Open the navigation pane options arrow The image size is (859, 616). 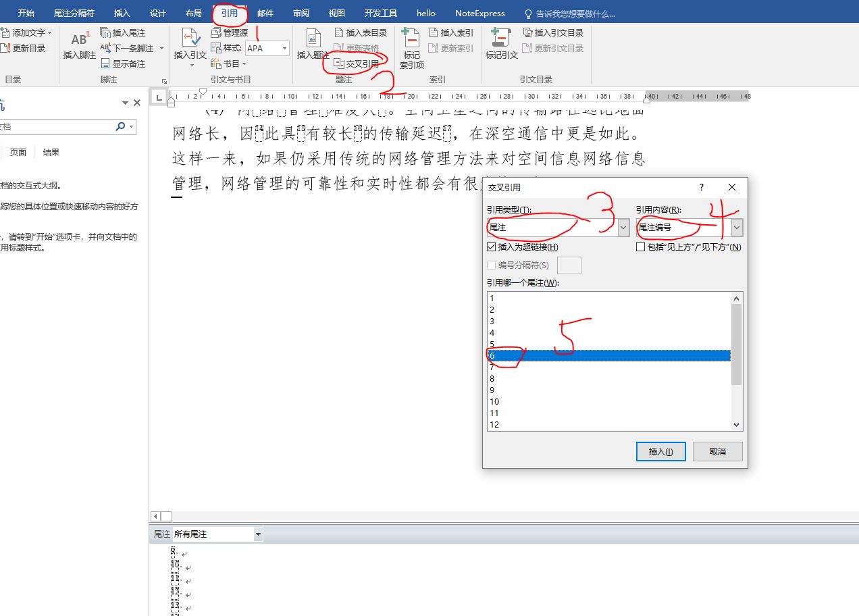click(125, 103)
